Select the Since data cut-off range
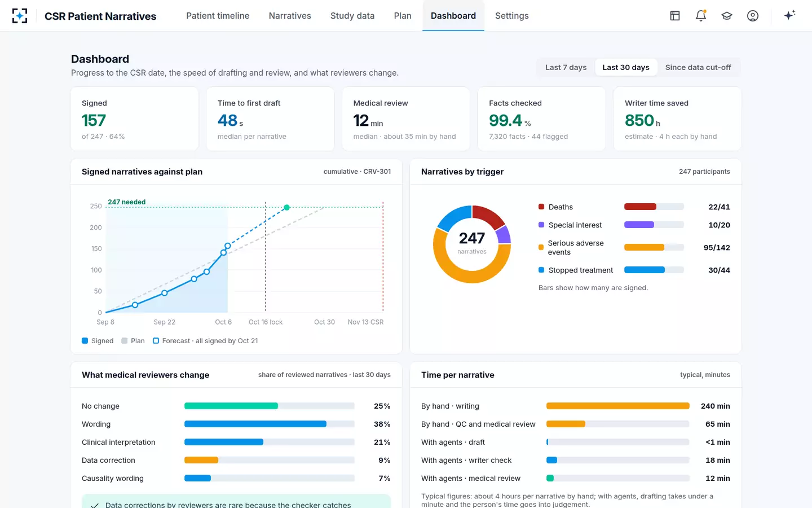The image size is (812, 508). point(698,67)
